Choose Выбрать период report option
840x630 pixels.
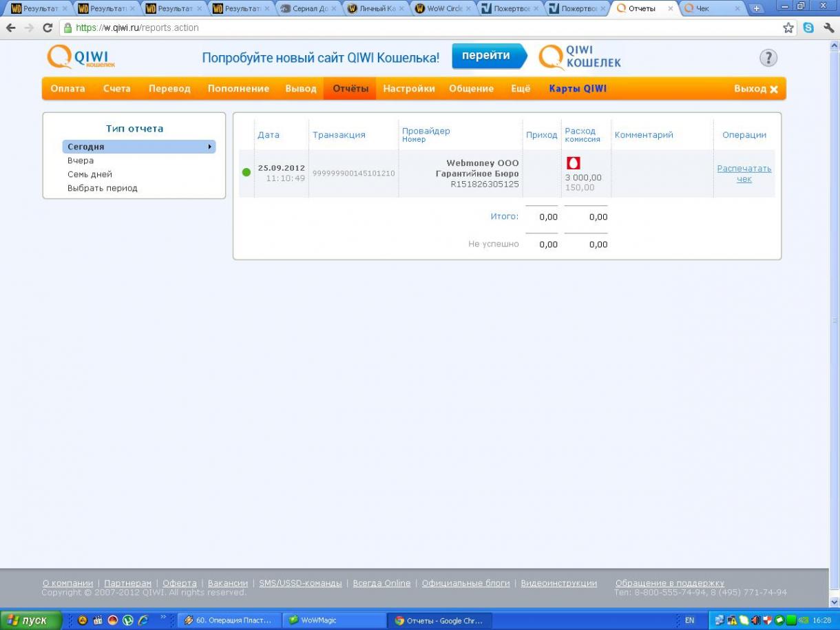(x=103, y=188)
